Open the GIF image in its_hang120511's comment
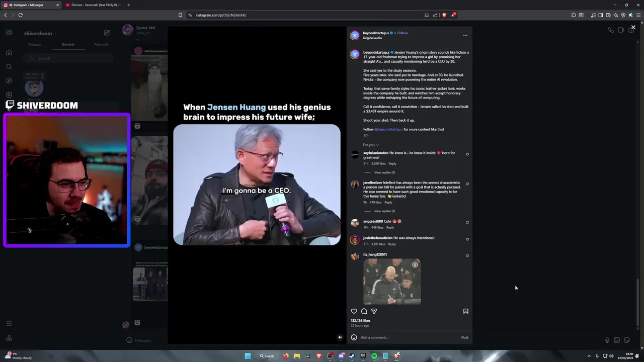644x362 pixels. (x=392, y=282)
